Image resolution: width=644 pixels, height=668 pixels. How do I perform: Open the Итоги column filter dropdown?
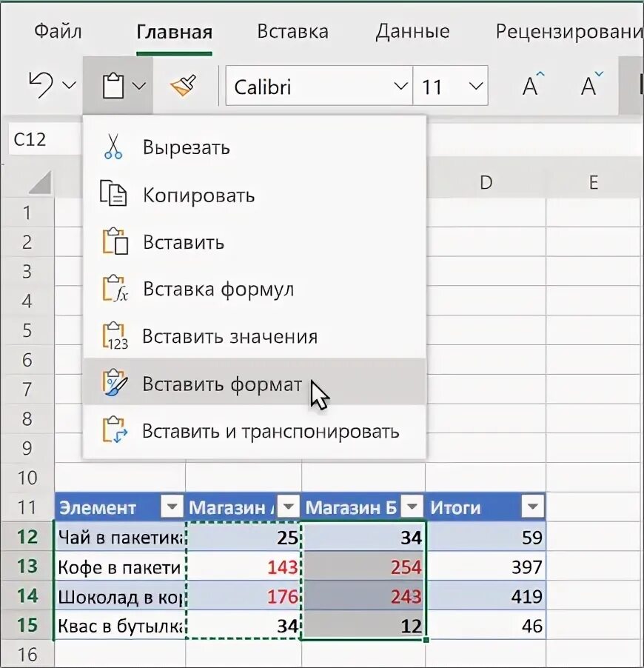coord(532,507)
